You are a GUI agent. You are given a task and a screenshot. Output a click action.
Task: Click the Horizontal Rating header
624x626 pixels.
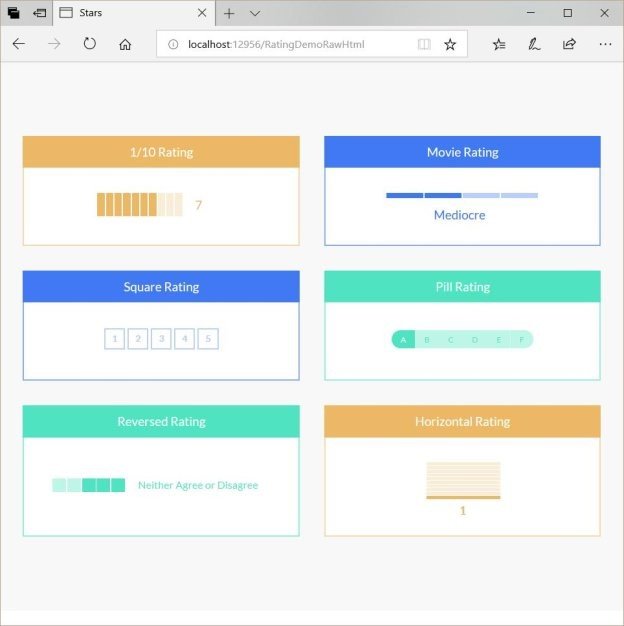tap(462, 421)
